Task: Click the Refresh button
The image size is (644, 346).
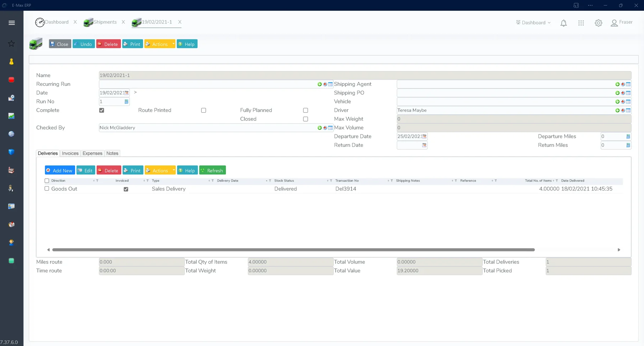Action: pos(213,170)
